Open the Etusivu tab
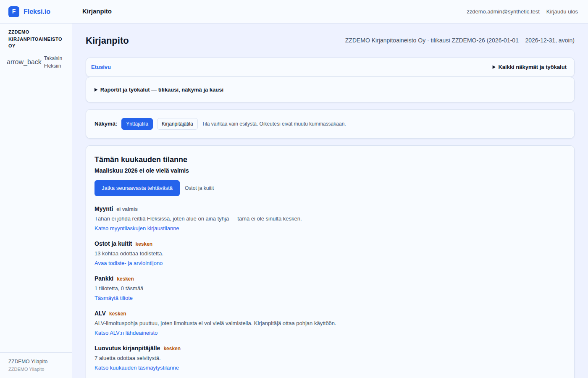This screenshot has height=378, width=588. pyautogui.click(x=101, y=67)
